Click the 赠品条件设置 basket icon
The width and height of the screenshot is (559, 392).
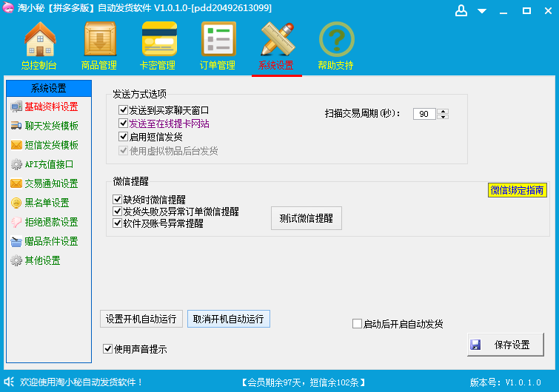16,241
